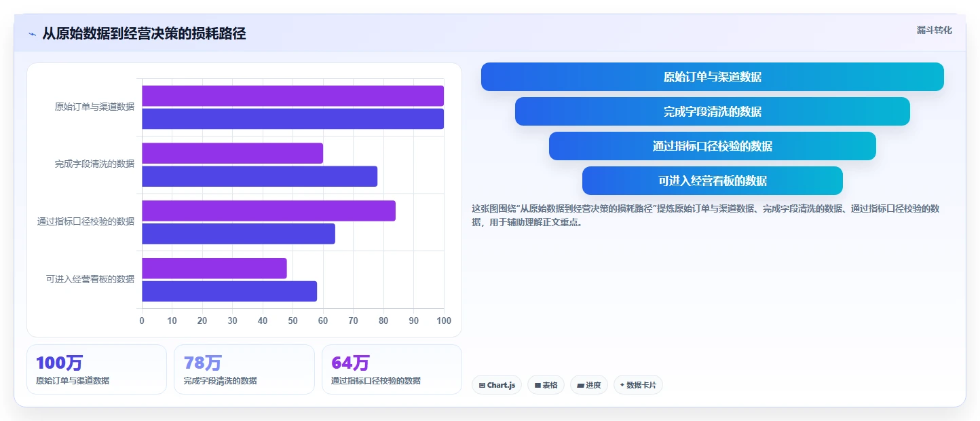Open the 78万 stat card
This screenshot has width=980, height=421.
coord(244,369)
